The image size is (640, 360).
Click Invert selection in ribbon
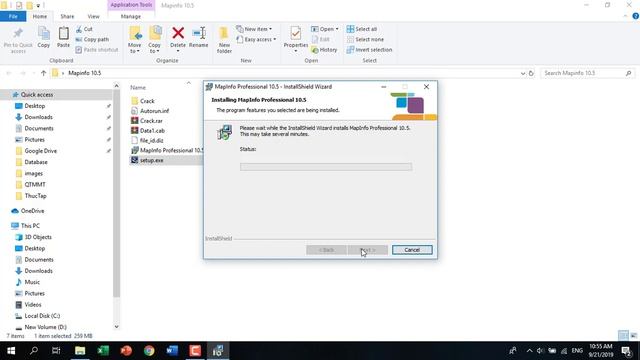pyautogui.click(x=369, y=50)
